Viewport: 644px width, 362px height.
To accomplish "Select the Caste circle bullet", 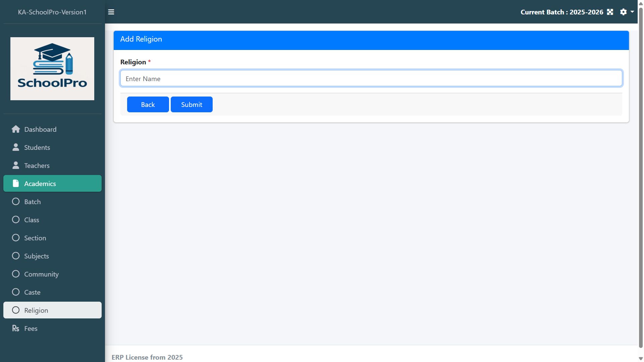I will [x=16, y=292].
